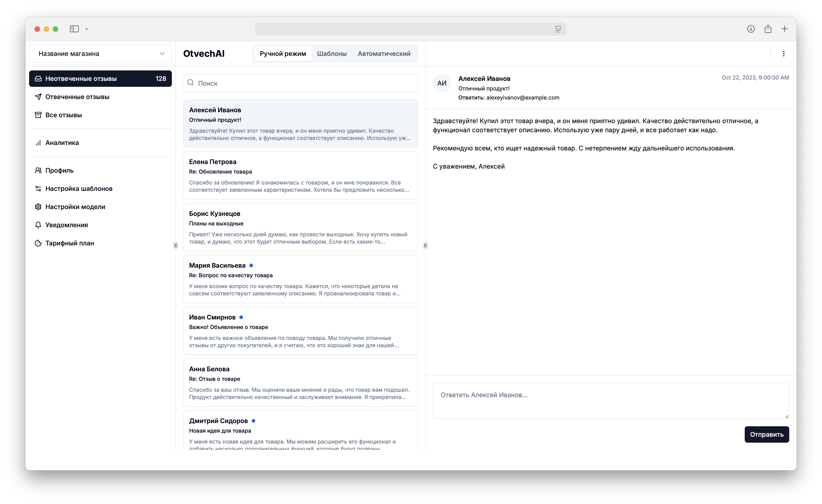Image resolution: width=822 pixels, height=504 pixels.
Task: Click subject Re: Обновление товара
Action: click(x=221, y=172)
